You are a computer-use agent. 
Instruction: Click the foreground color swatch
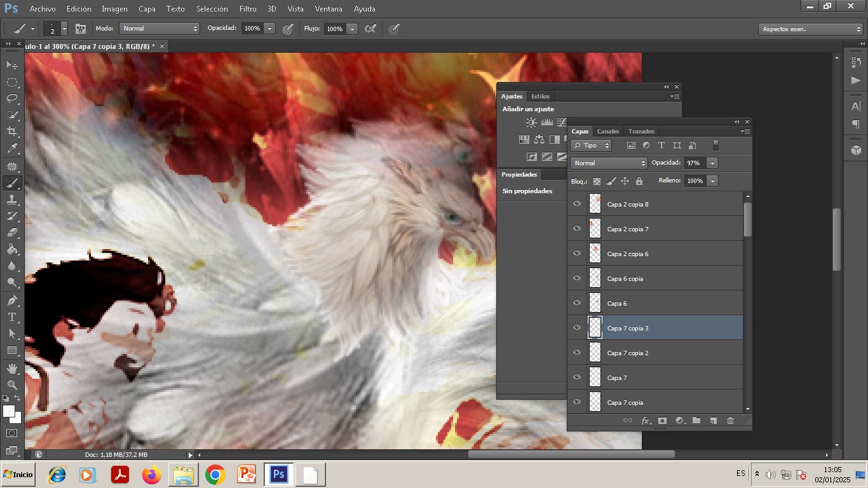[x=9, y=411]
